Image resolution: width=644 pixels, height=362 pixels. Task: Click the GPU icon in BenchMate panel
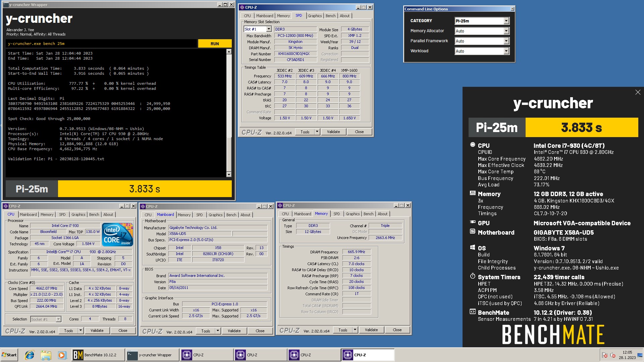[x=473, y=222]
